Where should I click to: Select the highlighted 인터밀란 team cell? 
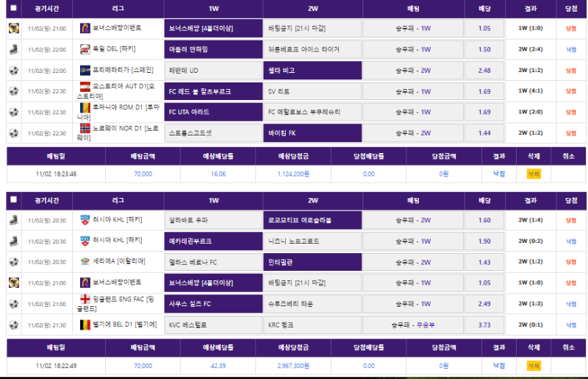coord(312,261)
